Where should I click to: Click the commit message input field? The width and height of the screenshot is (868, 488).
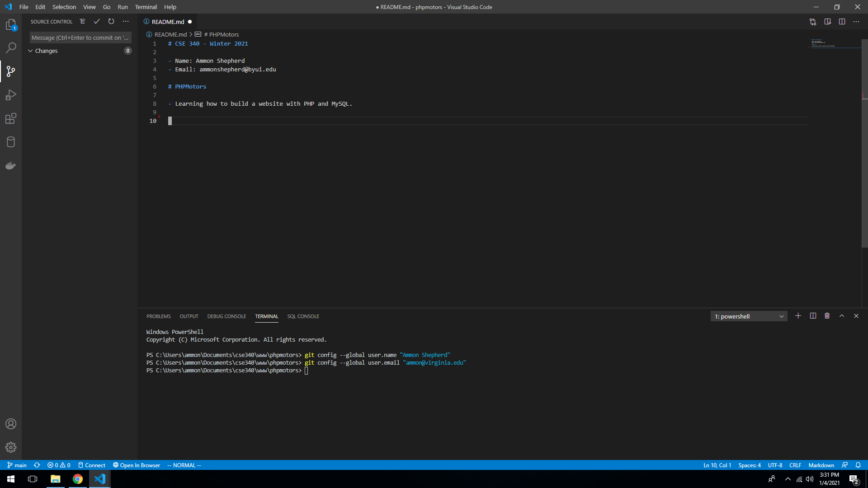[80, 38]
